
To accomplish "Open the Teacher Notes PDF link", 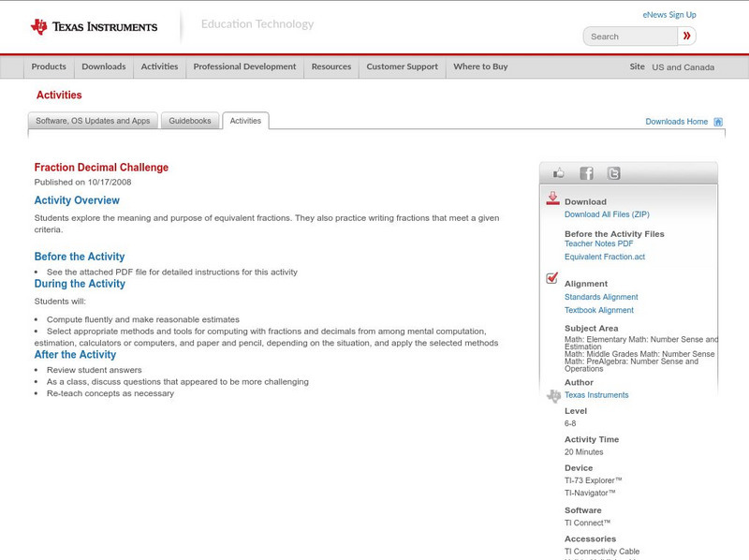I will point(598,243).
